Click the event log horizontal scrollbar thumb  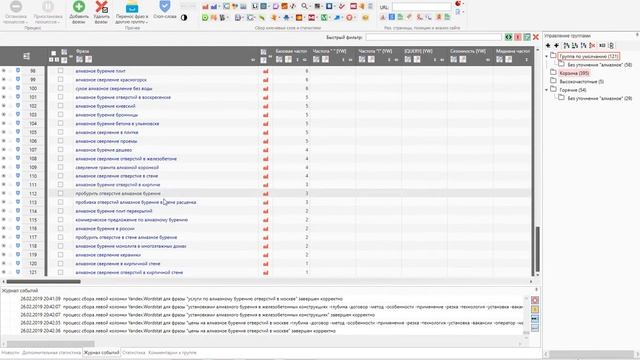click(51, 344)
